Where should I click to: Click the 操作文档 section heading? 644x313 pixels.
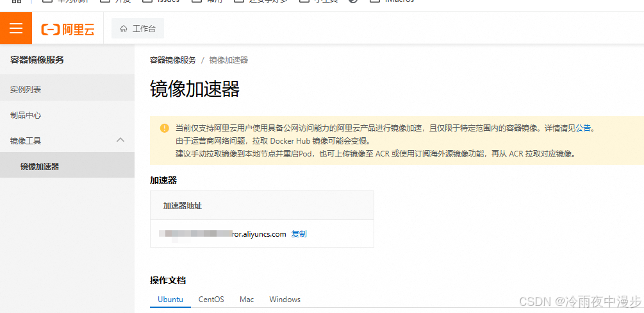click(x=168, y=280)
